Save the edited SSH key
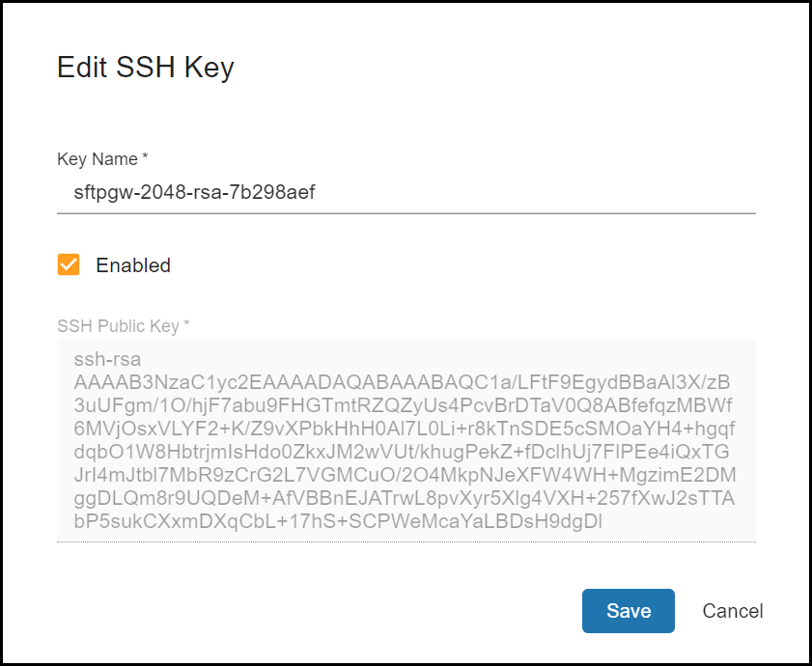 pos(628,610)
